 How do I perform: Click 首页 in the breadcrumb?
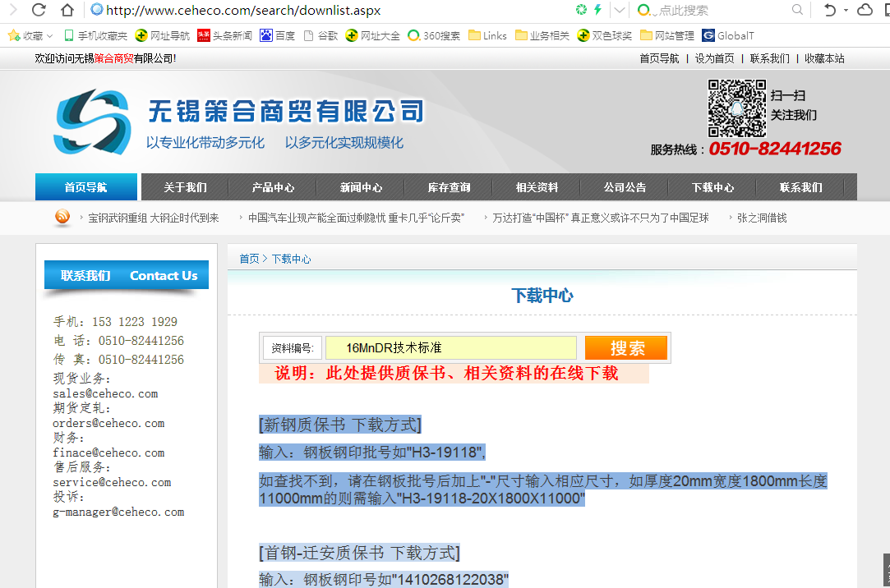pos(249,259)
